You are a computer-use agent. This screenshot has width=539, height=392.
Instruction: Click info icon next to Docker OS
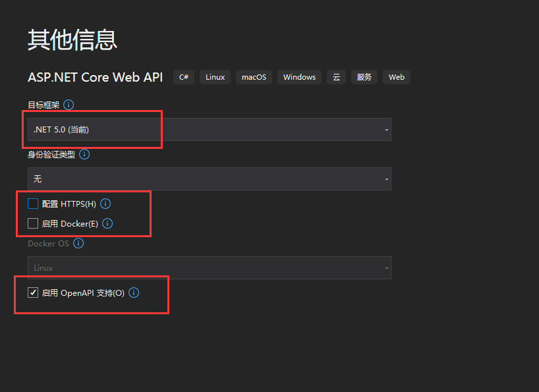pyautogui.click(x=78, y=243)
